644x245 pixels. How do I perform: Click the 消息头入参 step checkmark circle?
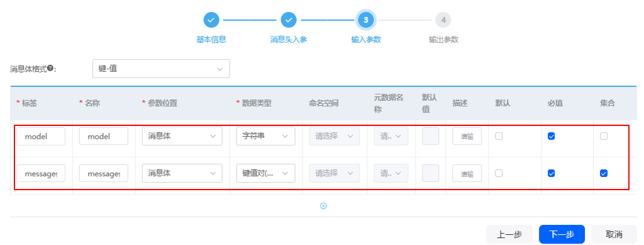tap(289, 20)
